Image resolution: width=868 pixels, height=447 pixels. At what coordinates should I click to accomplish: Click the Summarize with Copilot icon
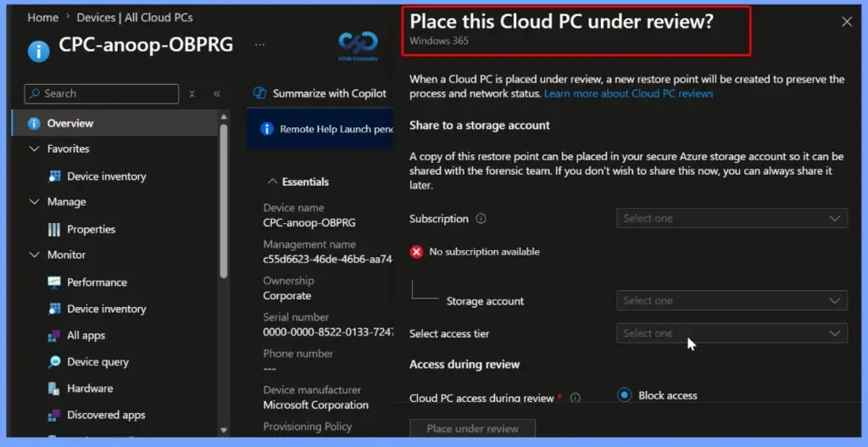[x=259, y=93]
